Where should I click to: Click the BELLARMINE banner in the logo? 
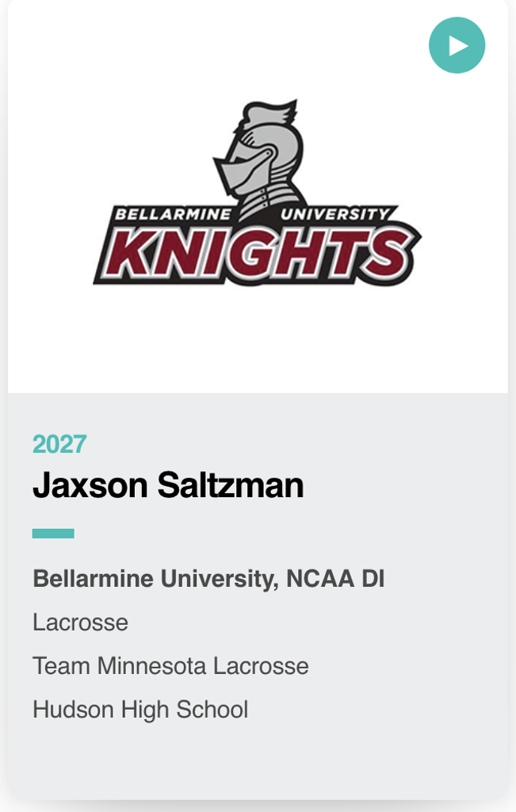coord(173,214)
